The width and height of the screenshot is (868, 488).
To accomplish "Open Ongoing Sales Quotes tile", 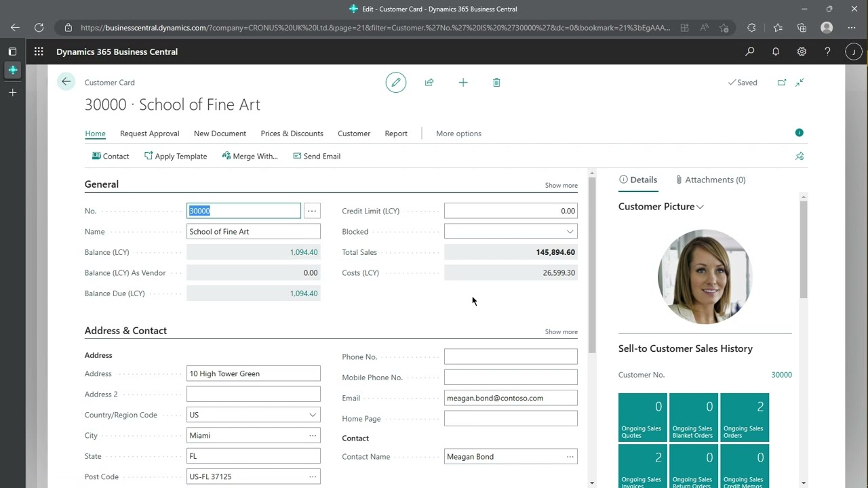I will pos(643,418).
